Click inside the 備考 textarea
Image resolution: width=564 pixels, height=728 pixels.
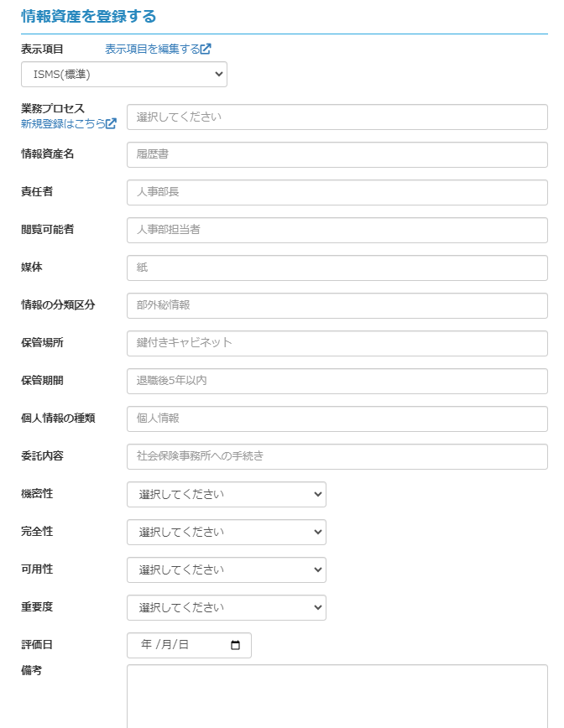(337, 696)
